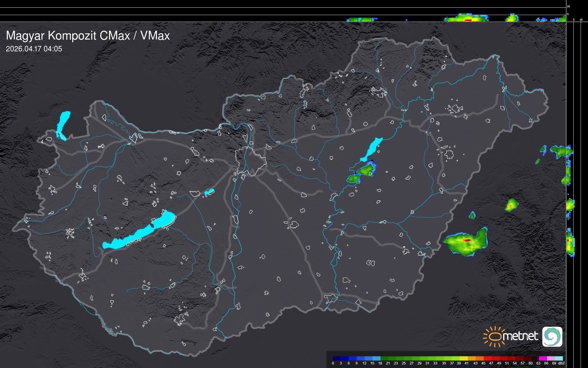Click the red echo in top VMax strip
Screen dimensions: 588x368
pyautogui.click(x=468, y=20)
